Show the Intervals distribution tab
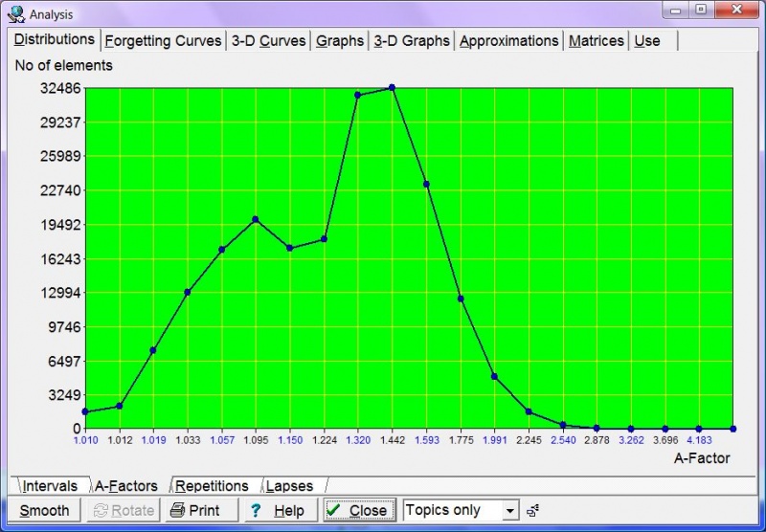 pyautogui.click(x=50, y=486)
